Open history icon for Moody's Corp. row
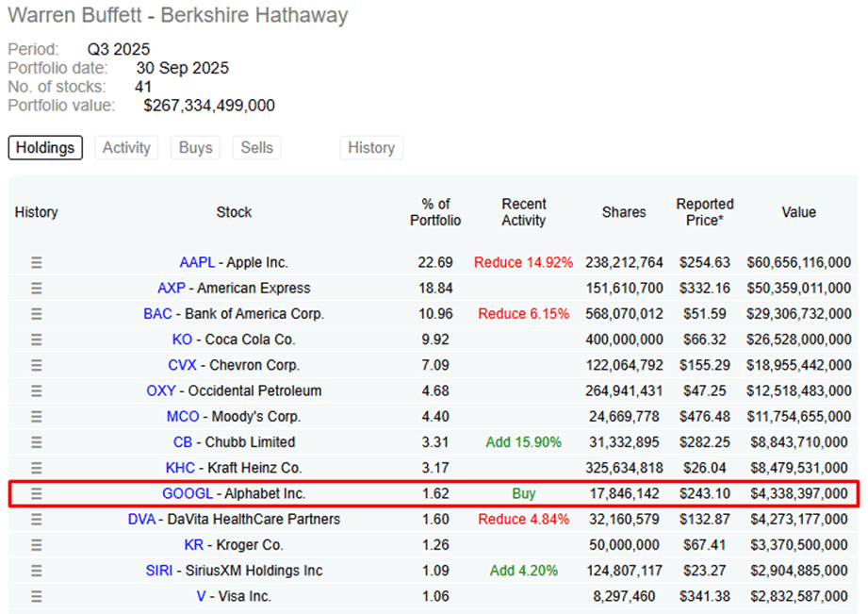The image size is (868, 614). (37, 417)
